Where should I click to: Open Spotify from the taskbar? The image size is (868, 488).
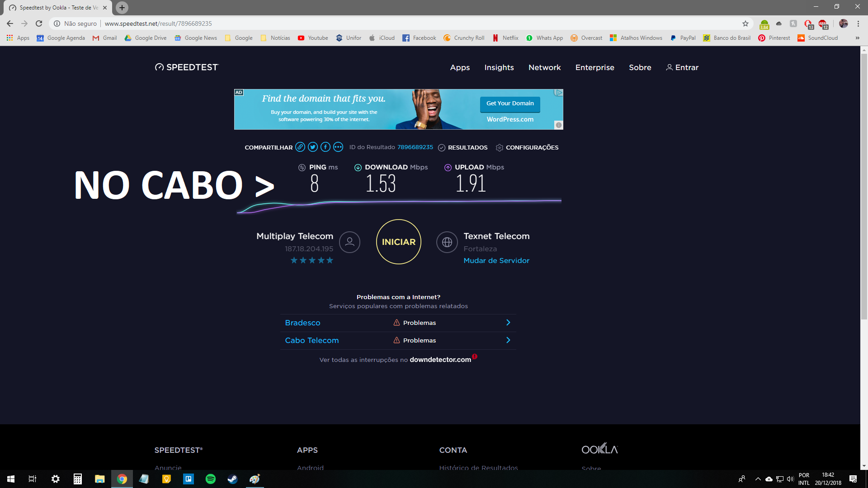coord(211,479)
